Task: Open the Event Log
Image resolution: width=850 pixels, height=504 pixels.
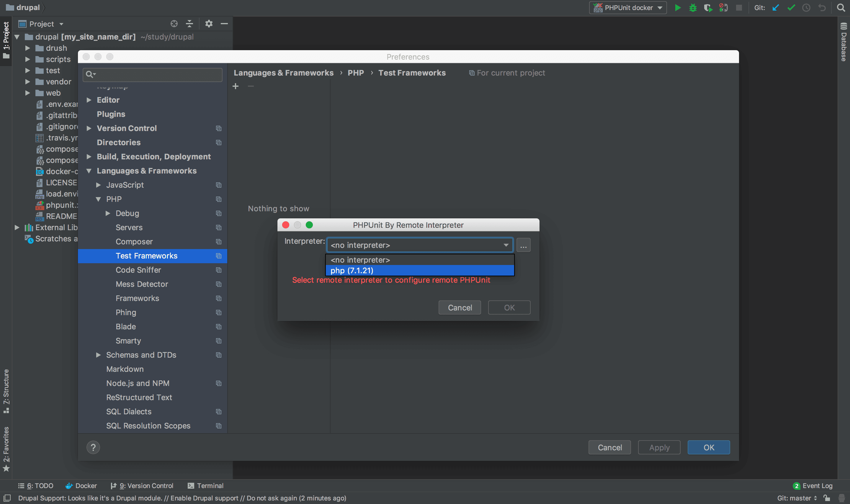Action: pos(813,486)
